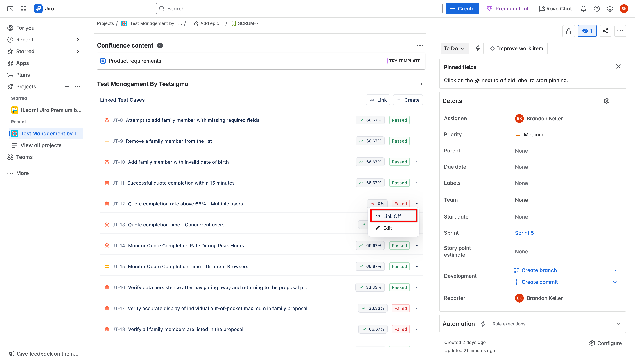Open the app switcher grid icon
The height and width of the screenshot is (364, 635).
pos(24,9)
